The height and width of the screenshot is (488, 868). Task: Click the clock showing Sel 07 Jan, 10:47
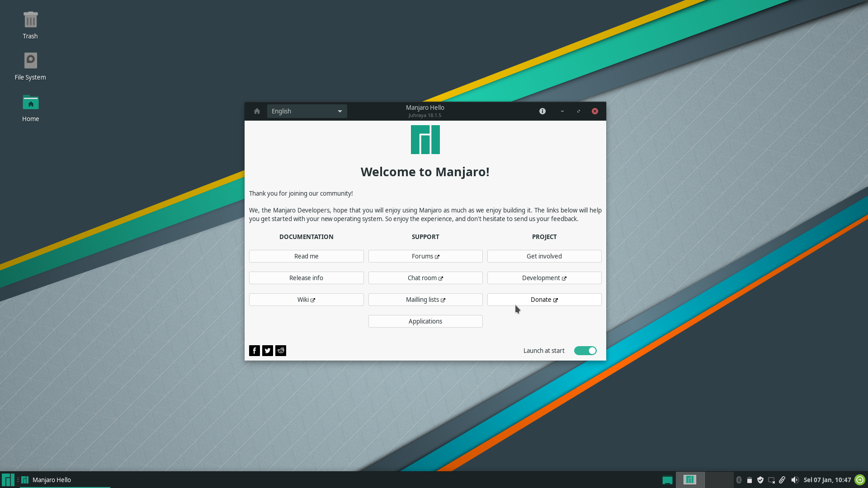click(827, 480)
